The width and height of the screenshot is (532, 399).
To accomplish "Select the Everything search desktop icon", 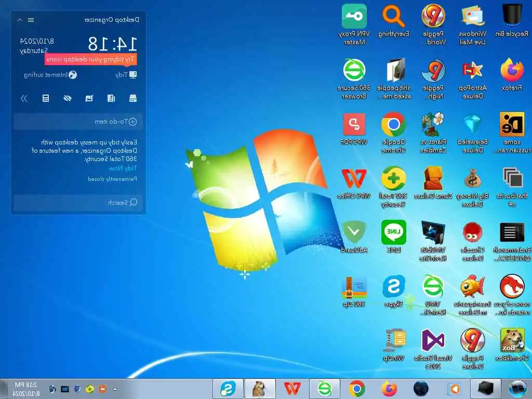I will coord(394,21).
